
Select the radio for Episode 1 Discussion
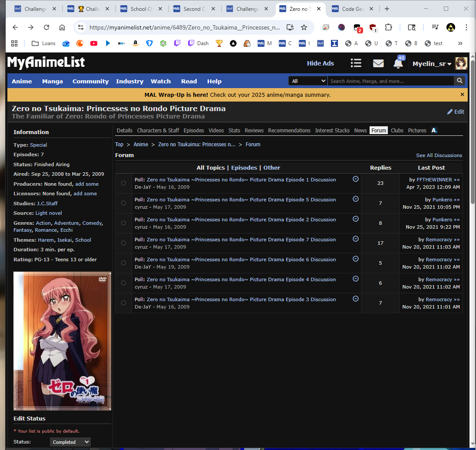[123, 183]
